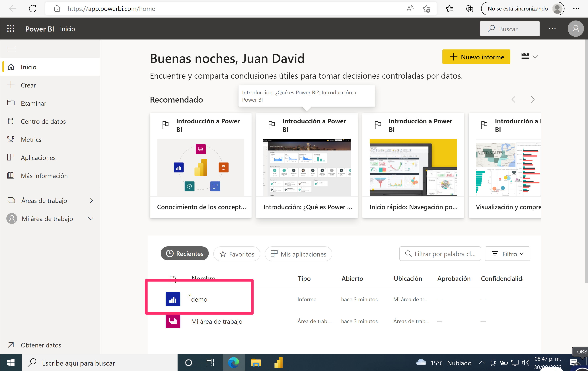
Task: Click the Buscar search box
Action: coord(509,29)
